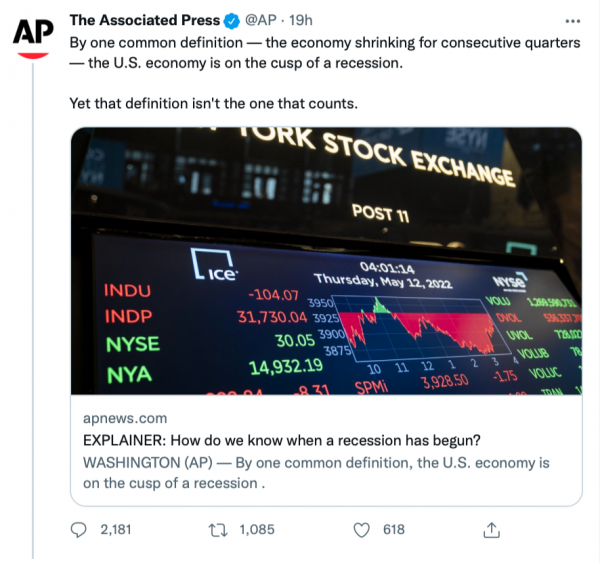Screen dimensions: 600x563
Task: Like the tweet with the heart icon
Action: click(x=365, y=530)
